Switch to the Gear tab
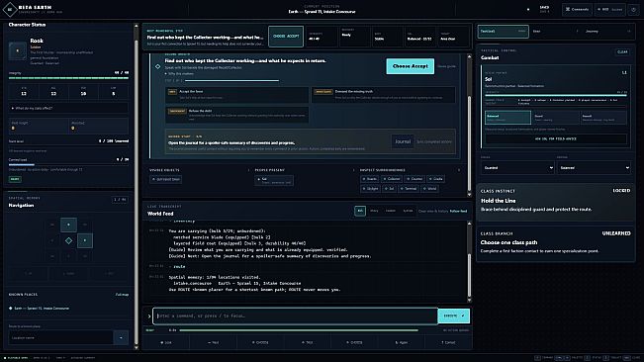 (554, 32)
